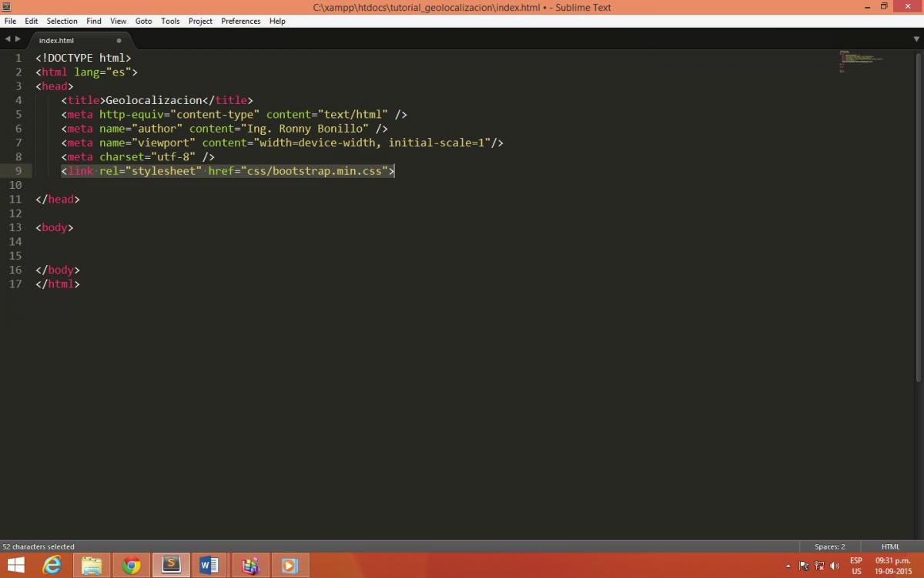Viewport: 924px width, 578px height.
Task: Change indentation via Spaces: 2
Action: 830,546
